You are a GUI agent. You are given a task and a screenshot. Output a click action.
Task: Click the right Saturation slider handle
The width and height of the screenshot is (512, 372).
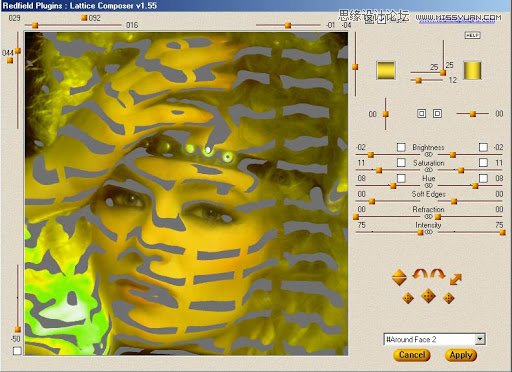(x=461, y=170)
